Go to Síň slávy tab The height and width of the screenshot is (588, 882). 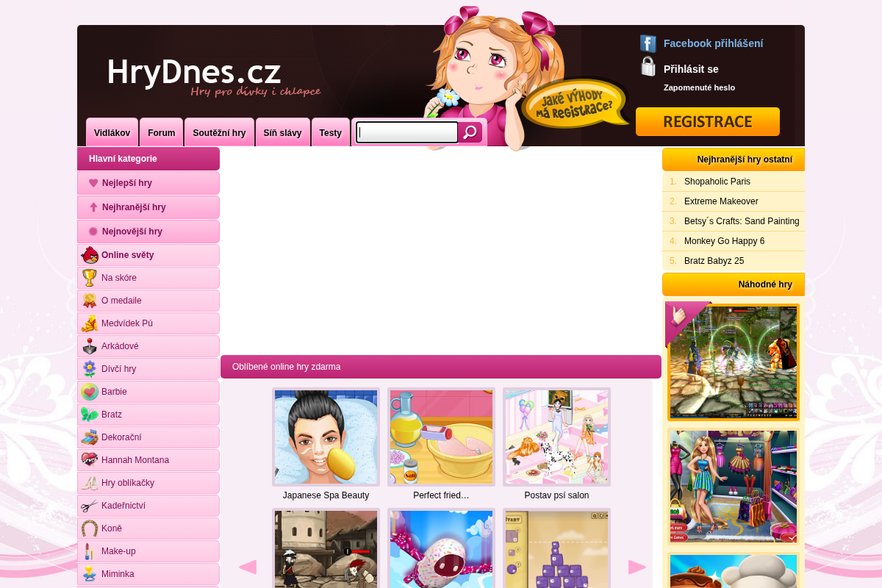283,132
